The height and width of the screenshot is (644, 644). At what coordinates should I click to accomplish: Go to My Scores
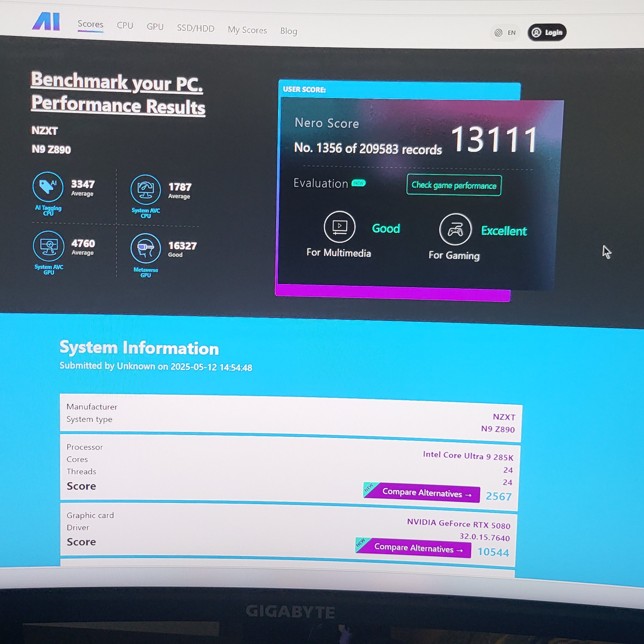point(247,30)
